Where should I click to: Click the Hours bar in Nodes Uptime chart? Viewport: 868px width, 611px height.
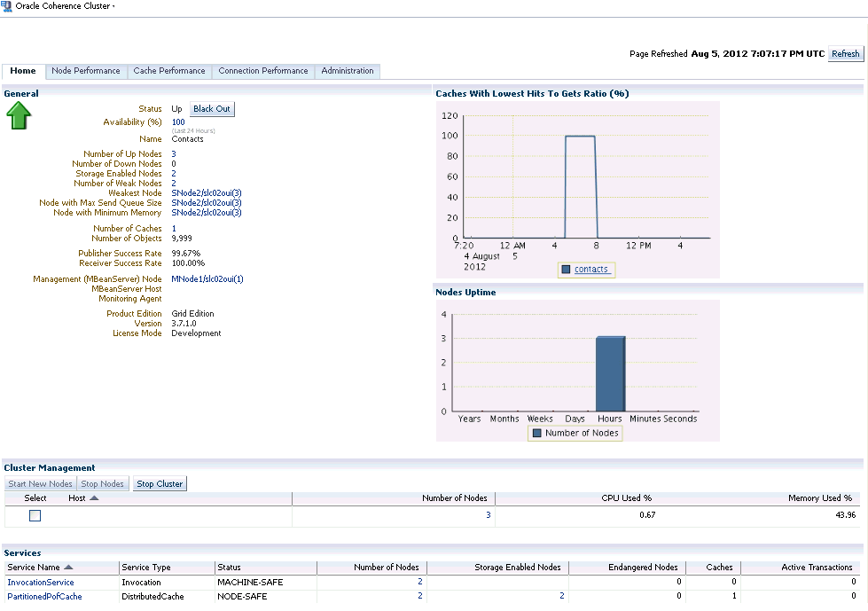click(611, 373)
